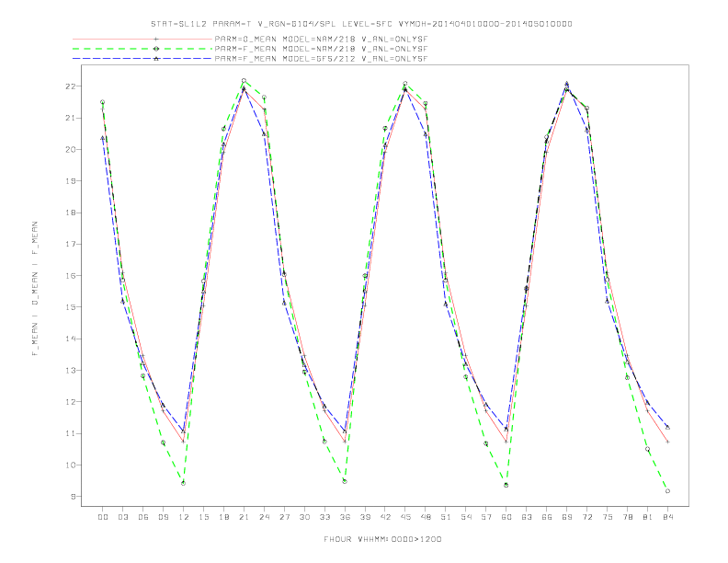Click forecast hour 78 on x-axis

627,517
